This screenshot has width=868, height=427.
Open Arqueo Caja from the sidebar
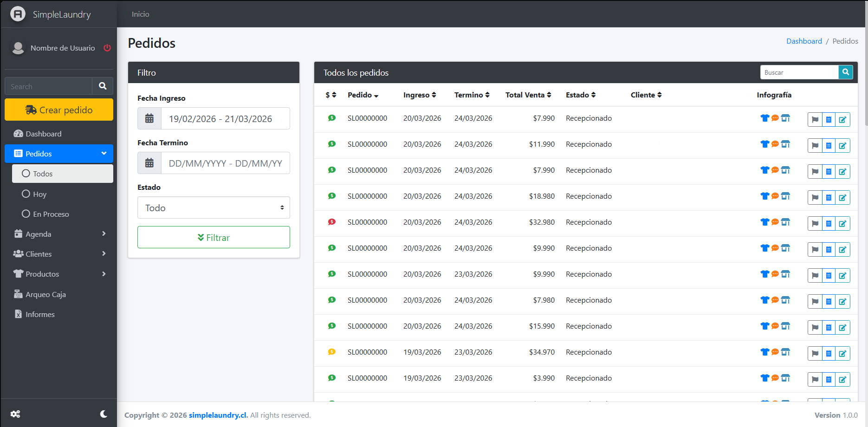coord(45,294)
